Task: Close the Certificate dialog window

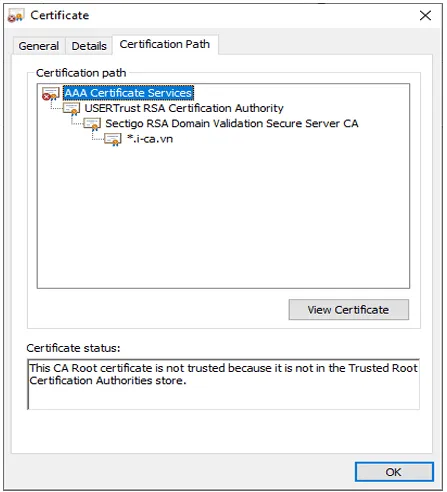Action: [425, 16]
